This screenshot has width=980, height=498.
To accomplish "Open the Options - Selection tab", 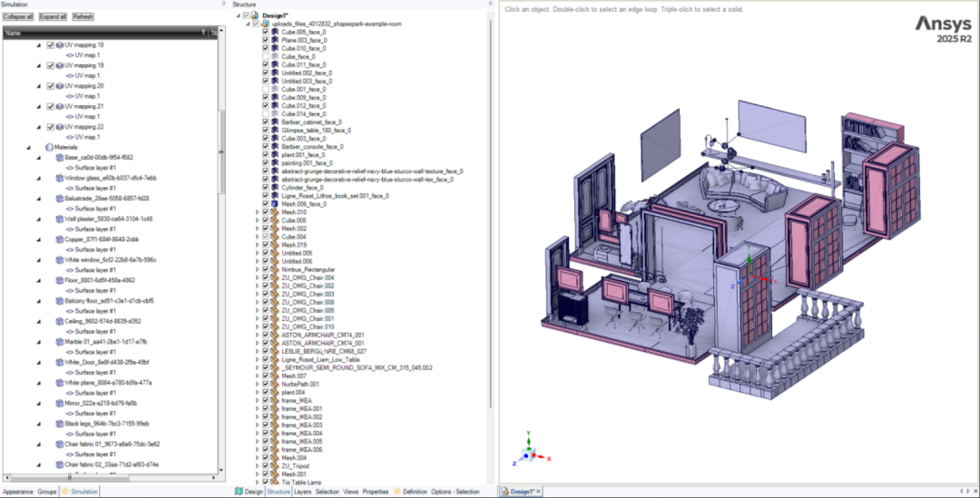I will (455, 492).
